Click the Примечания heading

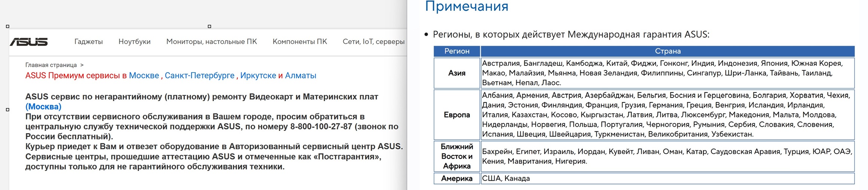[467, 6]
